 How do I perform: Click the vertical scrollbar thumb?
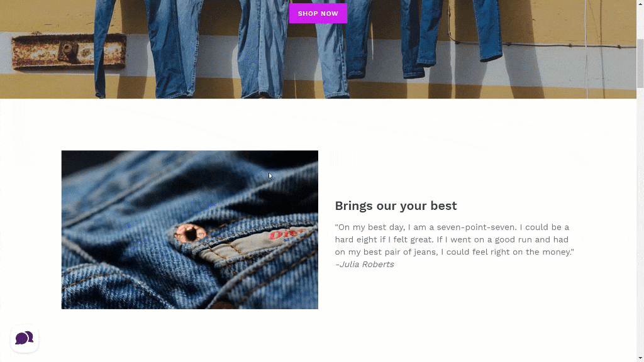point(640,63)
